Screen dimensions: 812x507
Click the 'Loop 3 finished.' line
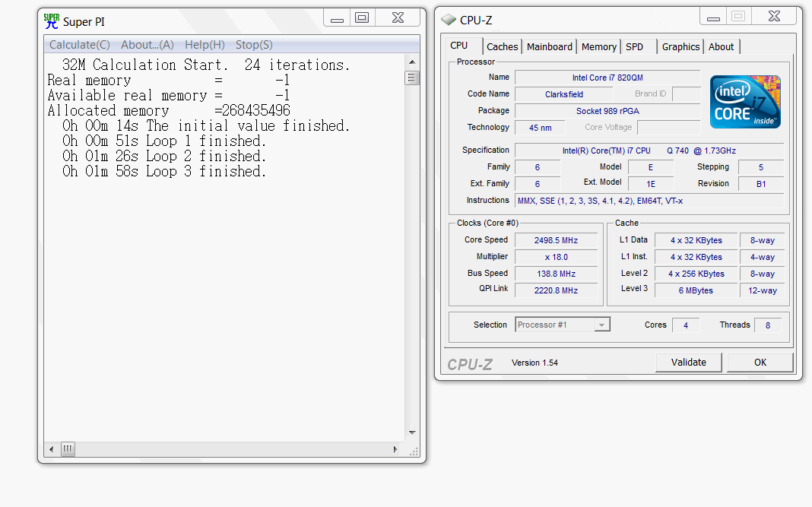click(x=164, y=172)
